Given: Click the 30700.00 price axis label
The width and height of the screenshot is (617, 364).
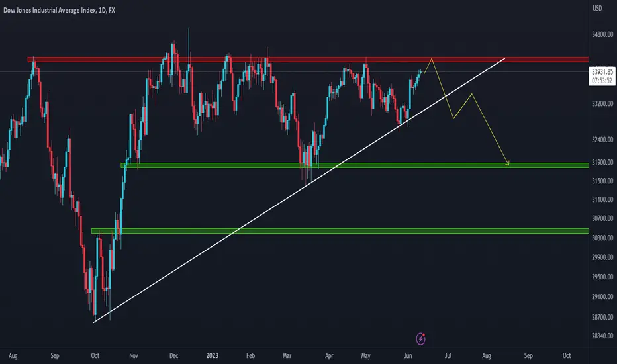Looking at the screenshot, I should click(602, 218).
